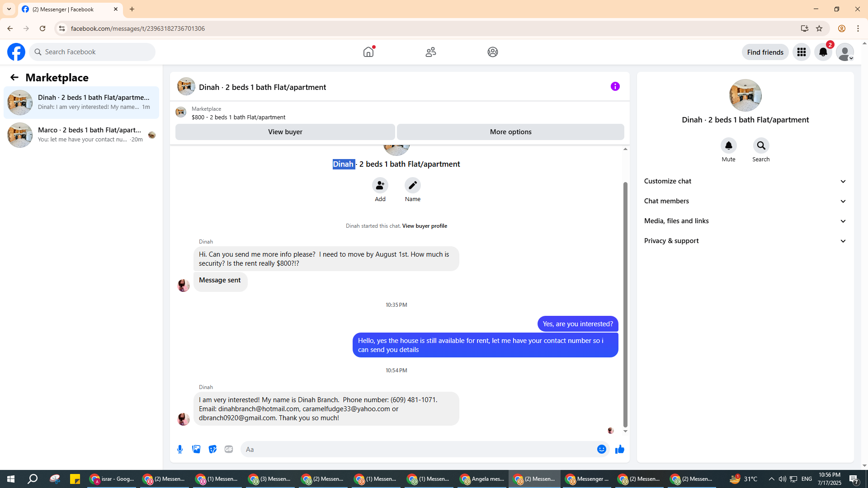Record a voice clip with the microphone icon
868x488 pixels.
[180, 449]
